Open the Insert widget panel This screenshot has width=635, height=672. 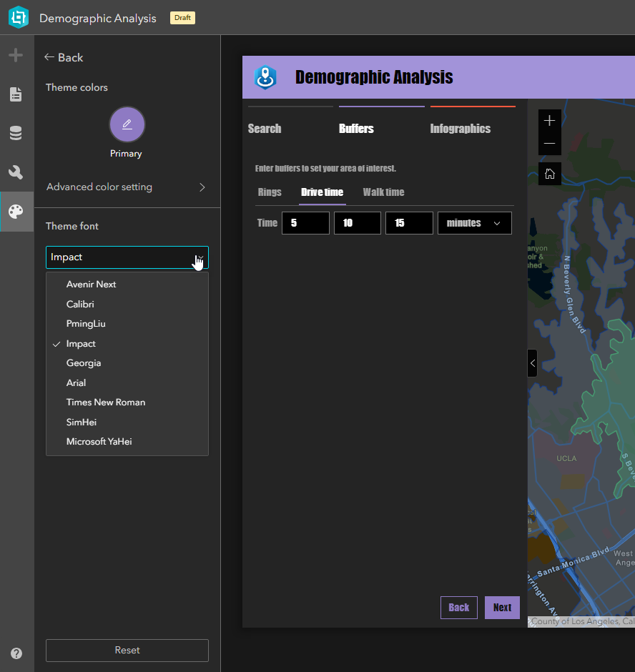pos(16,54)
